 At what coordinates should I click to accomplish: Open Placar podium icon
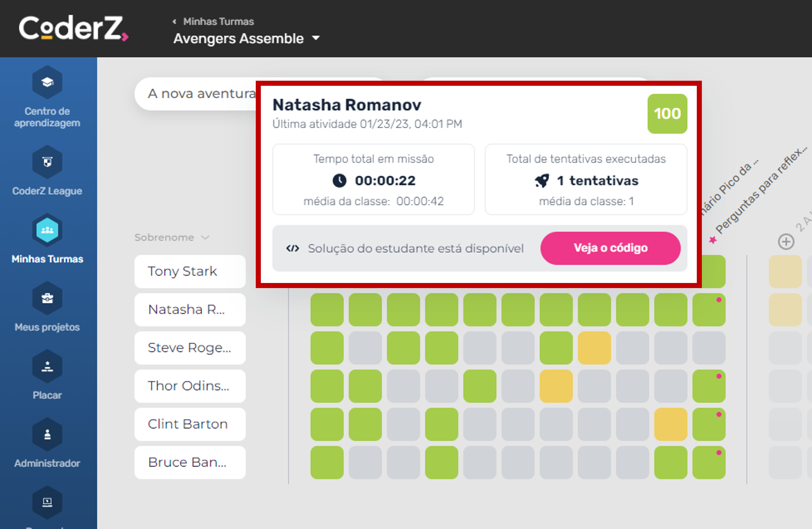coord(47,366)
